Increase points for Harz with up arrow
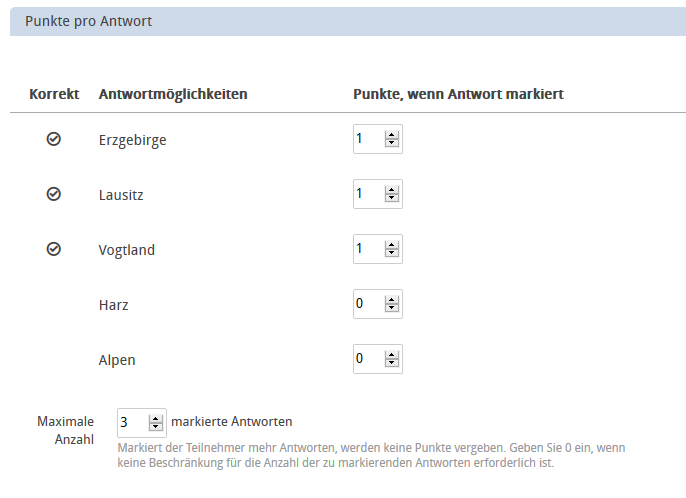The image size is (686, 498). coord(392,299)
